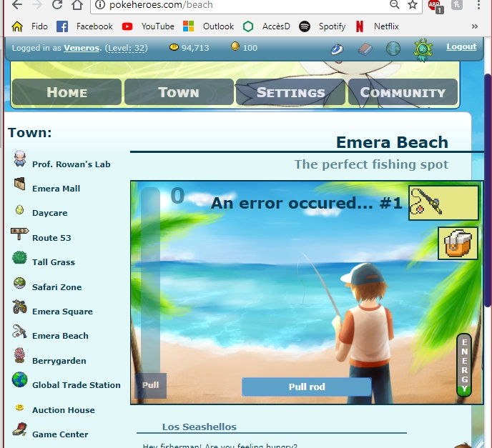Viewport: 492px width, 448px height.
Task: Open the Chrome three-dot menu
Action: tap(478, 5)
